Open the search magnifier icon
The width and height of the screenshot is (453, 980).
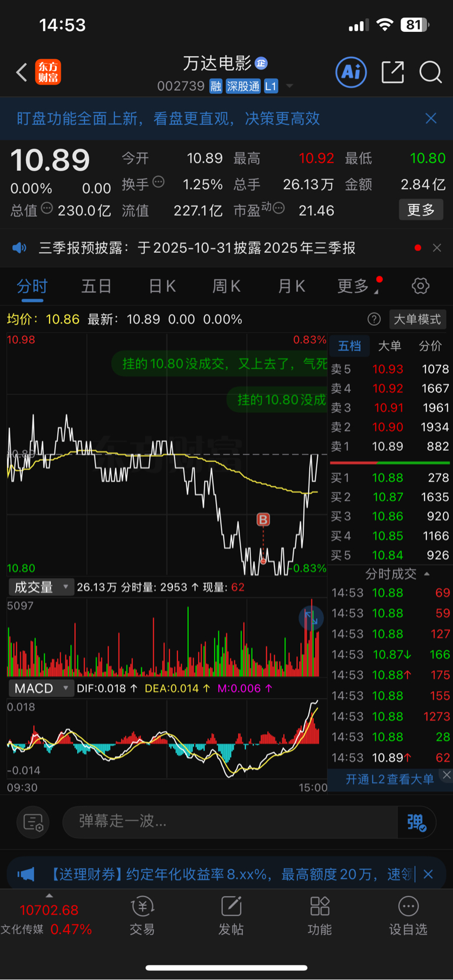click(x=431, y=72)
